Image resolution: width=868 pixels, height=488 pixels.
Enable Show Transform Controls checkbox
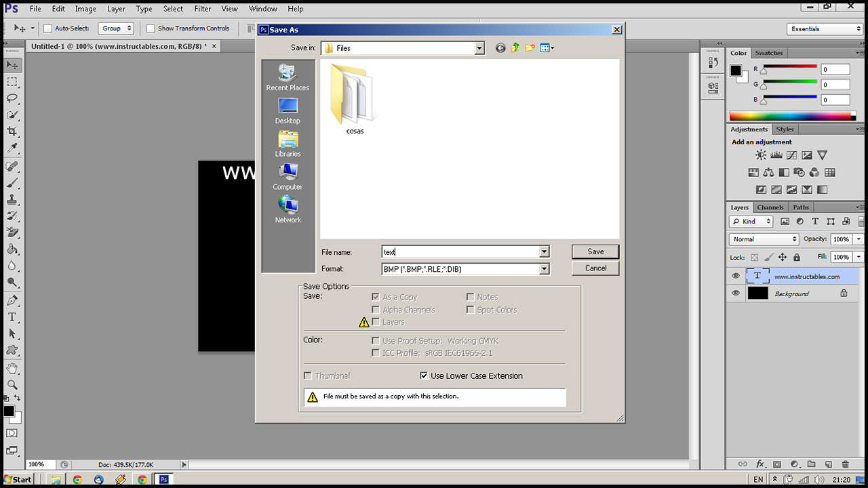[x=151, y=28]
